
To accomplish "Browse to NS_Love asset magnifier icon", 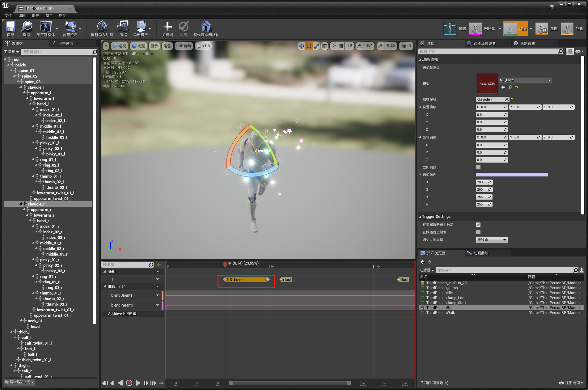I will click(510, 87).
